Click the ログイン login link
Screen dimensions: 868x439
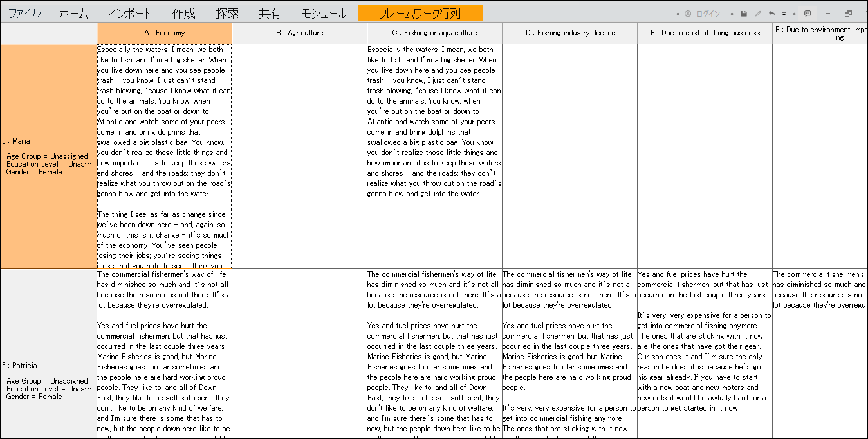tap(708, 14)
